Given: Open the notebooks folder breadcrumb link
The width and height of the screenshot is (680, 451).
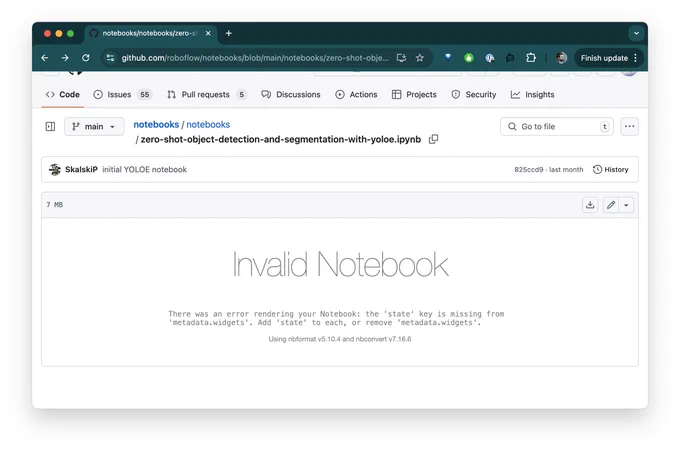Looking at the screenshot, I should tap(208, 124).
